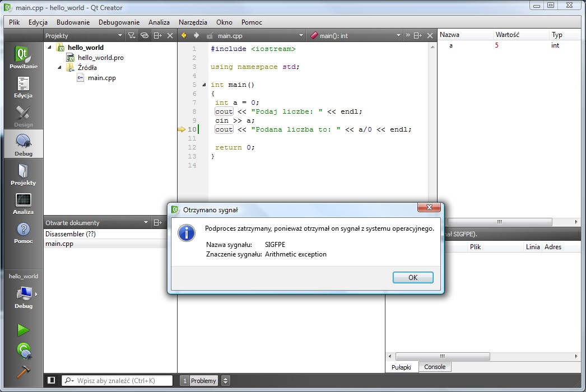Filter the Projekty tree
Viewport: 586px width, 392px height.
132,35
